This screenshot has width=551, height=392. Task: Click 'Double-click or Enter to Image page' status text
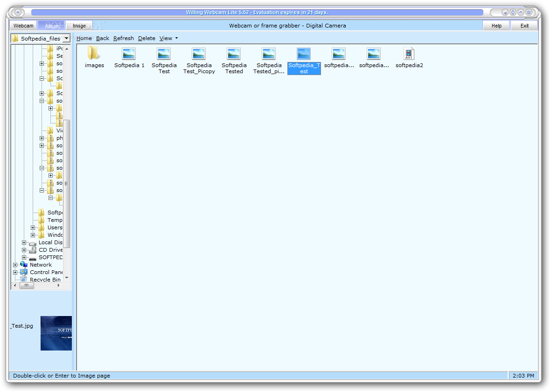(x=62, y=376)
